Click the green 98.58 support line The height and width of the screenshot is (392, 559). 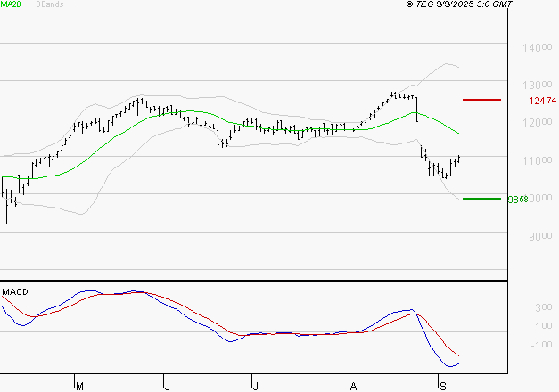pos(481,199)
